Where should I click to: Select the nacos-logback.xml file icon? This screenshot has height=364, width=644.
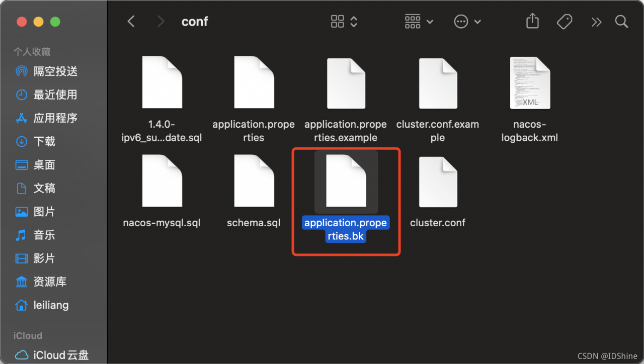530,83
